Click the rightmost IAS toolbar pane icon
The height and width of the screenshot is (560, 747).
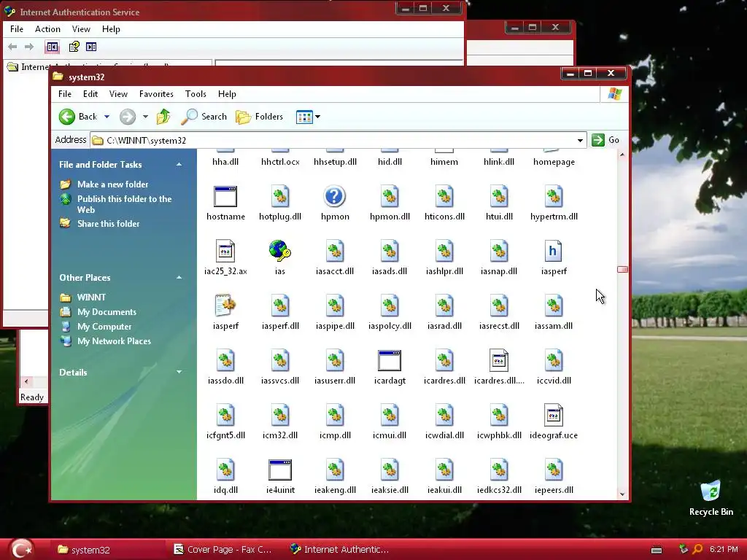[91, 47]
